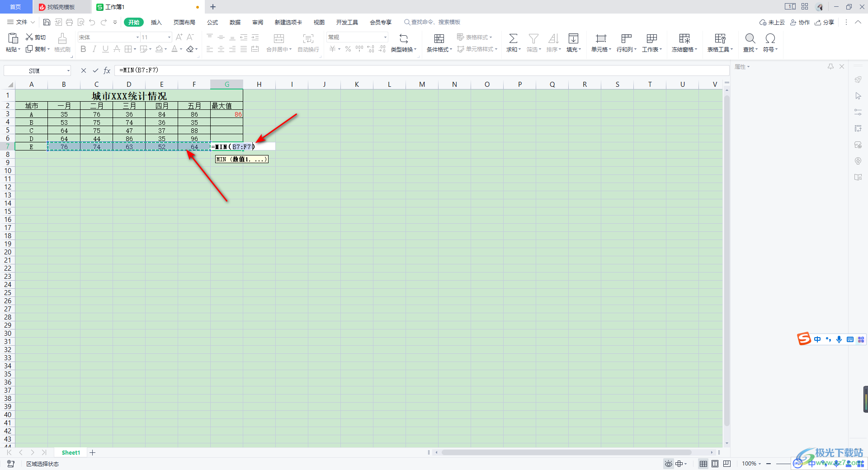The image size is (868, 470).
Task: Open a new document tab with plus
Action: coord(213,7)
